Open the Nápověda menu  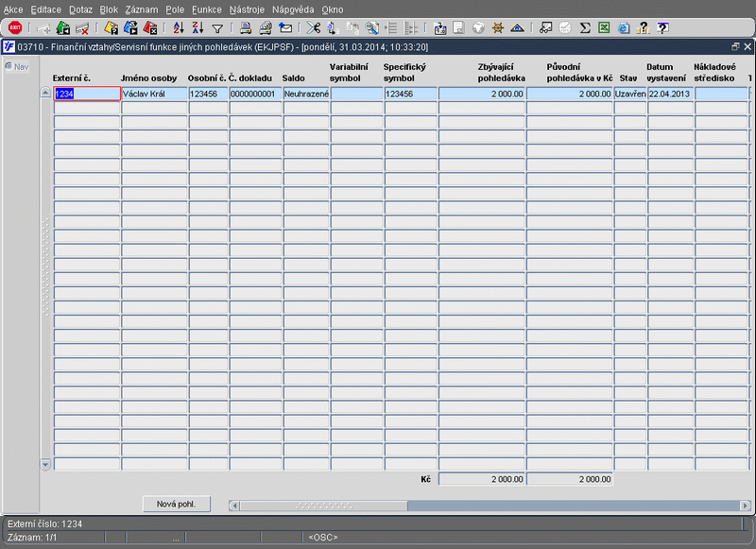[293, 9]
